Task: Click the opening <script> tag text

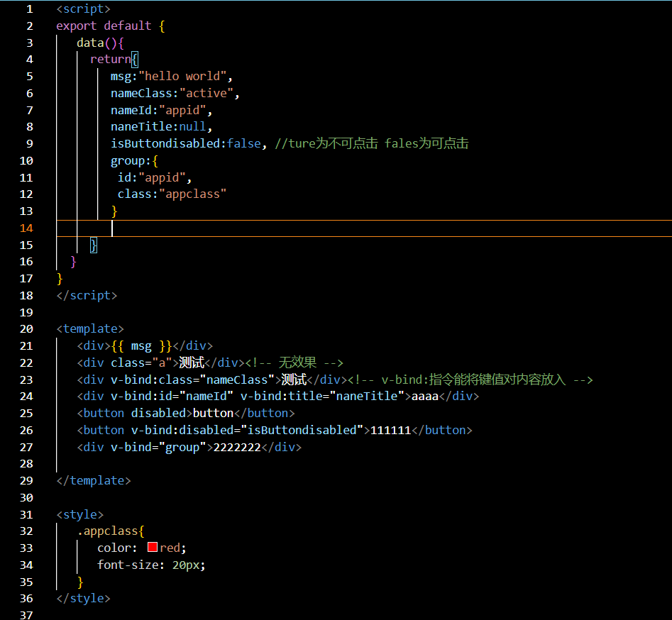Action: (x=83, y=9)
